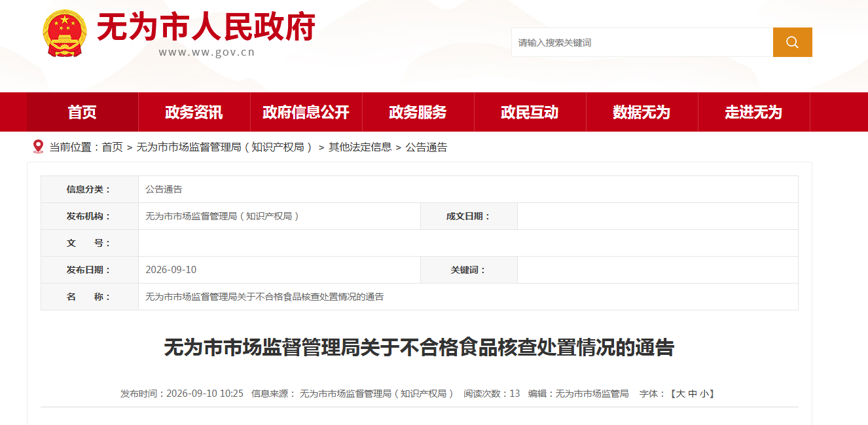The height and width of the screenshot is (425, 868).
Task: Click the www.ww.gov.cn site address text
Action: pyautogui.click(x=207, y=52)
